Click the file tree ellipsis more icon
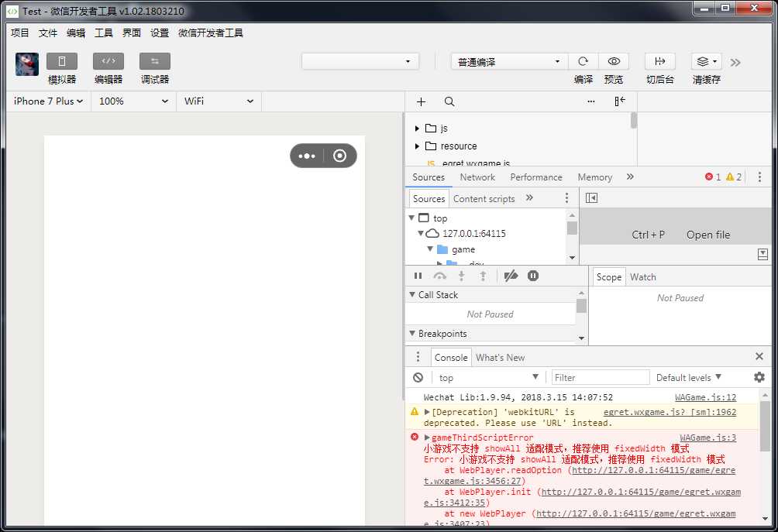This screenshot has height=532, width=778. point(591,101)
